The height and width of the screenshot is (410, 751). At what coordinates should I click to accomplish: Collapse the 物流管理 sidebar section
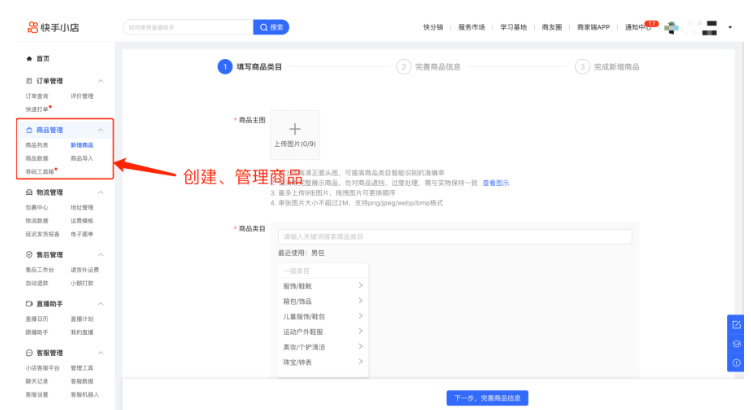(x=100, y=192)
